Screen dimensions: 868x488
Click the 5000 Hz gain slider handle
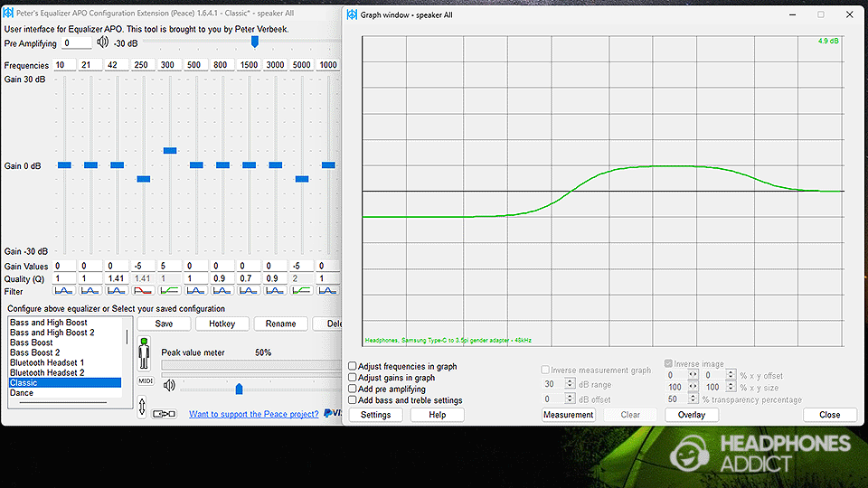click(302, 179)
